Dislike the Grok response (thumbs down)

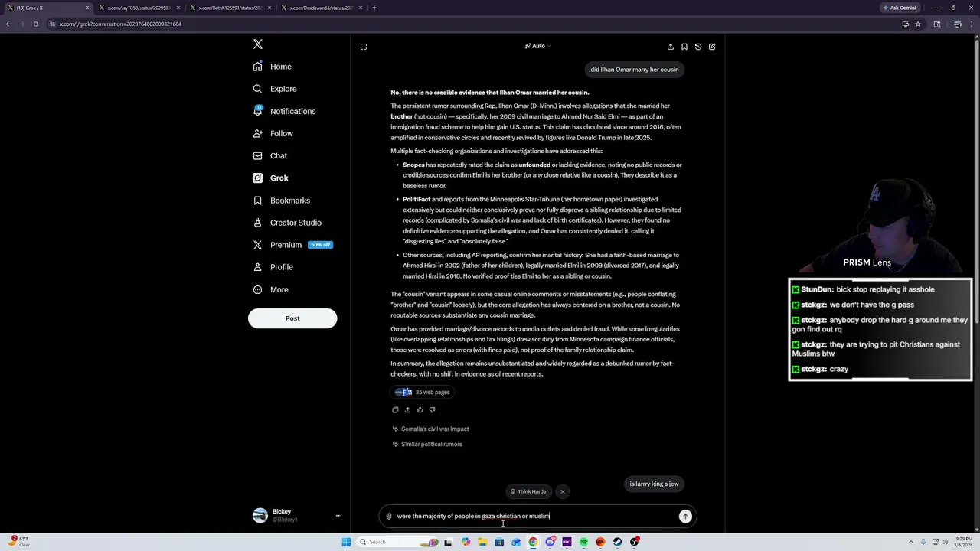coord(432,410)
